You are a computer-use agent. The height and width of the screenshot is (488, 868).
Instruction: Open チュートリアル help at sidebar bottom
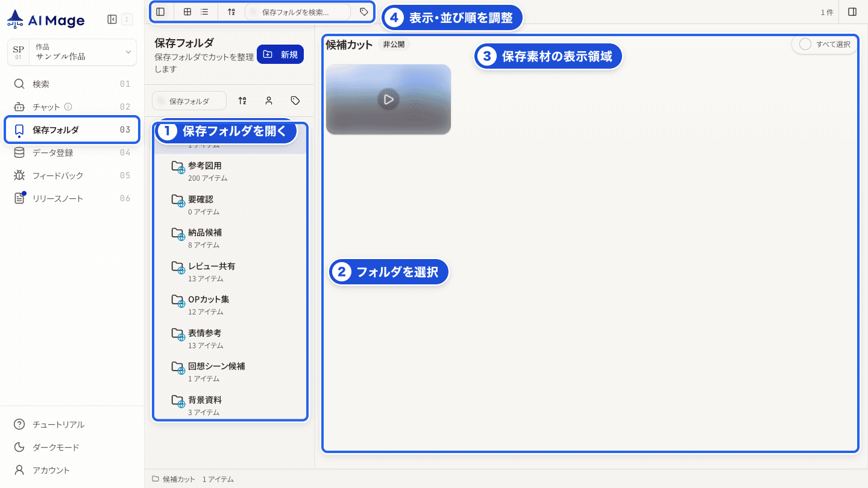pyautogui.click(x=72, y=424)
